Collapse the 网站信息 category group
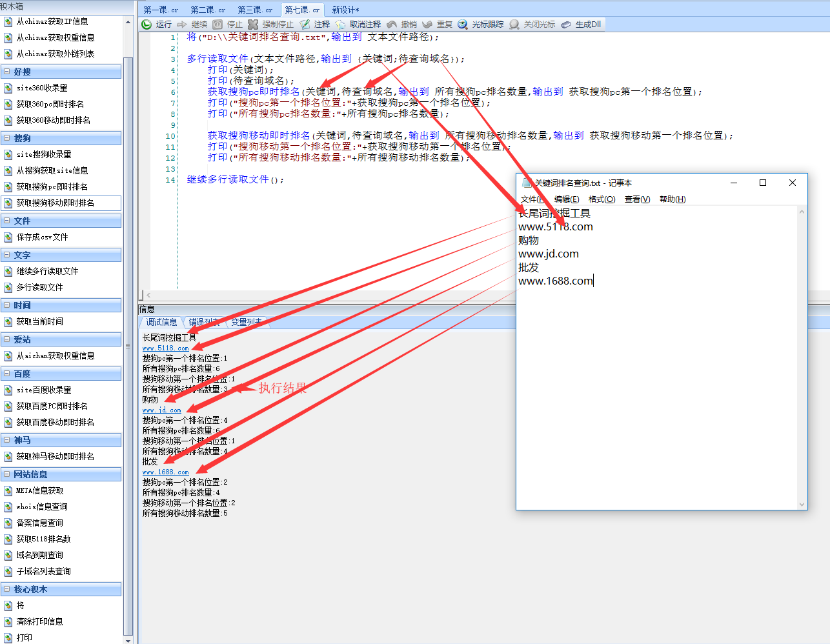The image size is (830, 644). click(x=7, y=474)
